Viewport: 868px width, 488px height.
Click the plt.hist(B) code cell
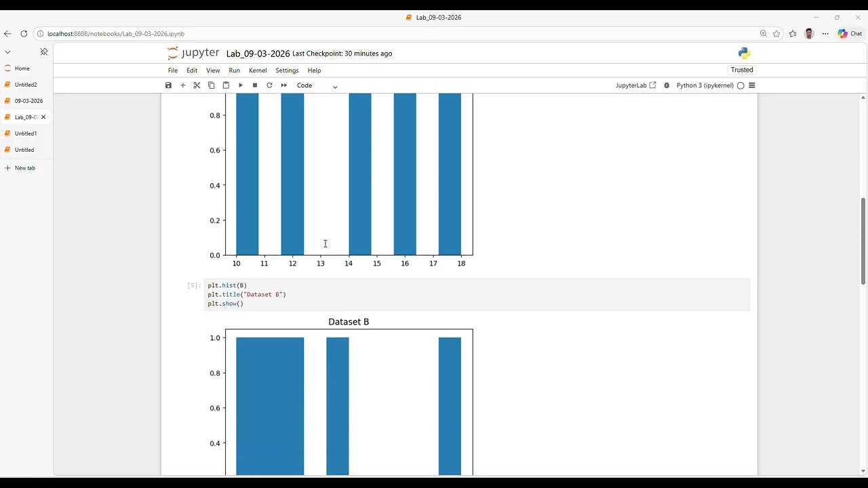[x=477, y=295]
